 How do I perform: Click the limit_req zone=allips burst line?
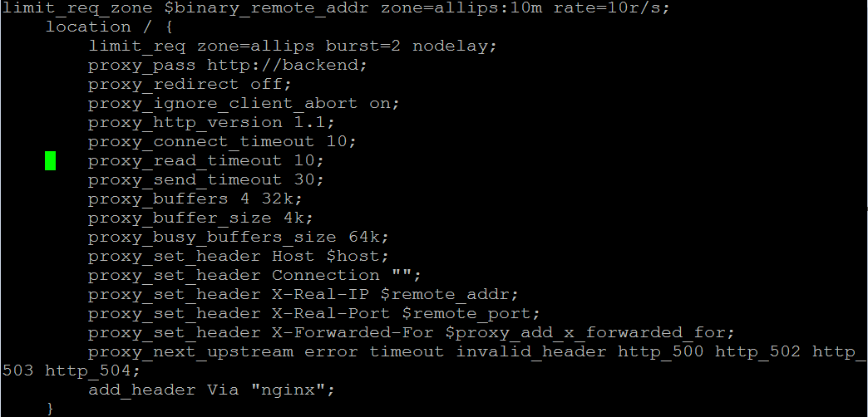tap(293, 46)
